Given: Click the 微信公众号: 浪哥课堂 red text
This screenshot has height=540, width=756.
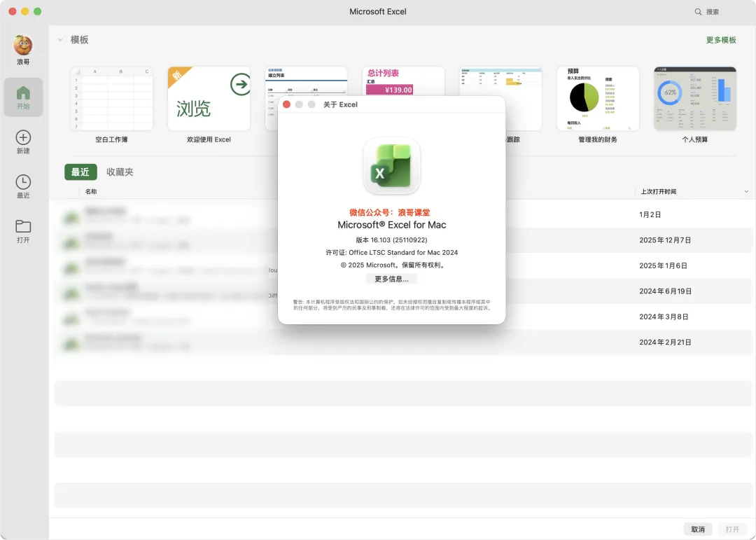Looking at the screenshot, I should click(x=390, y=212).
